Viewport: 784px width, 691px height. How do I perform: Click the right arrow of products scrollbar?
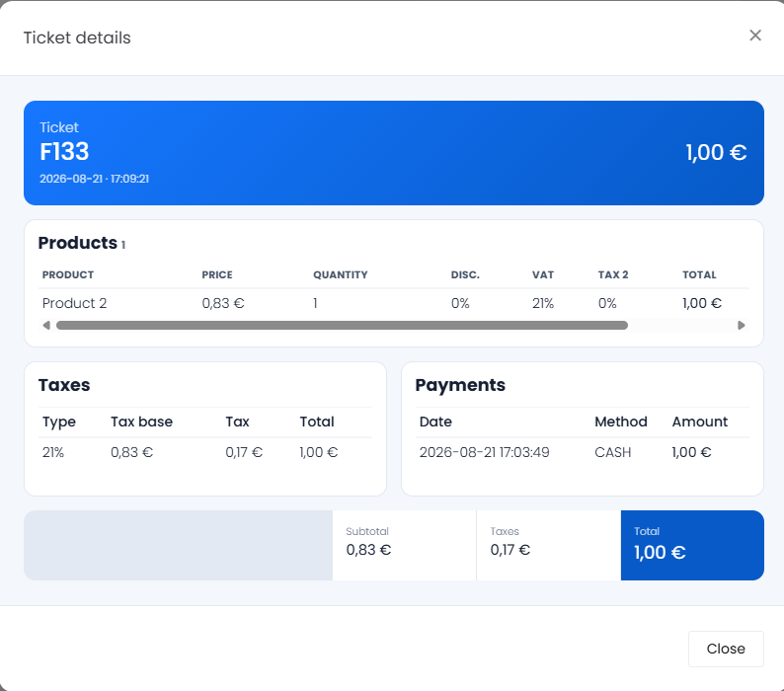coord(742,326)
